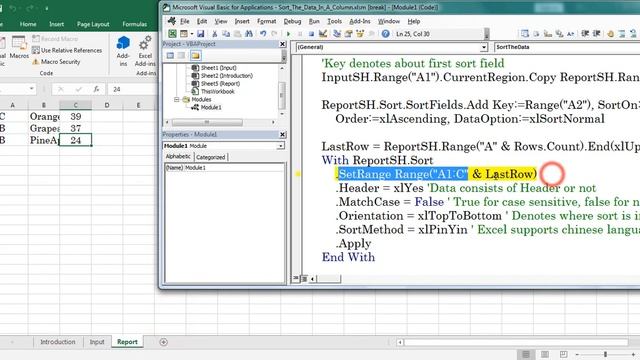Select the Introduction sheet tab

pos(58,342)
